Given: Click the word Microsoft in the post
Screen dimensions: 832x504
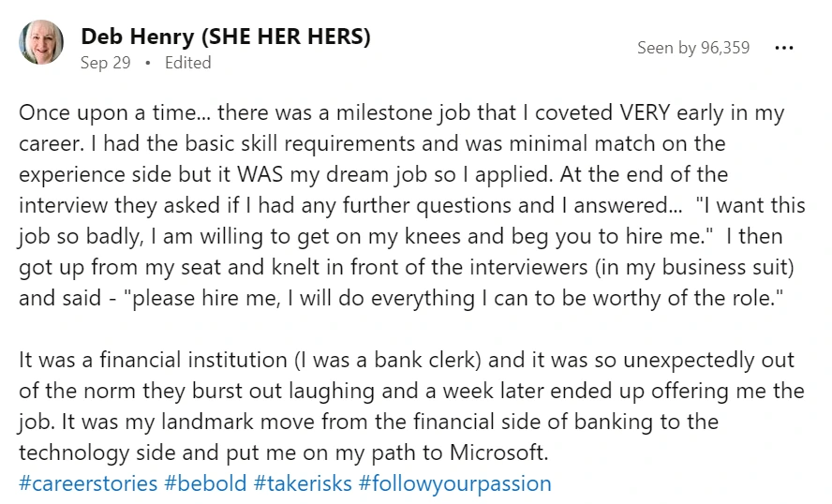Looking at the screenshot, I should [499, 452].
